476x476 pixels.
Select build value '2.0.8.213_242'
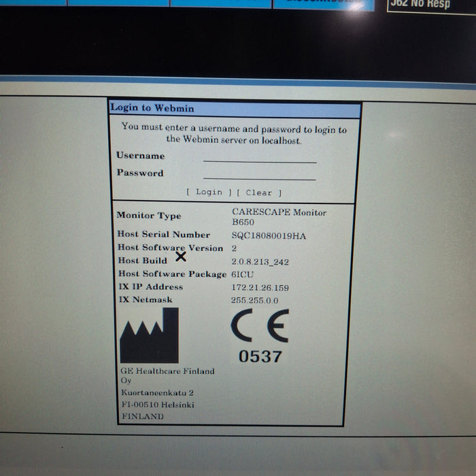260,262
